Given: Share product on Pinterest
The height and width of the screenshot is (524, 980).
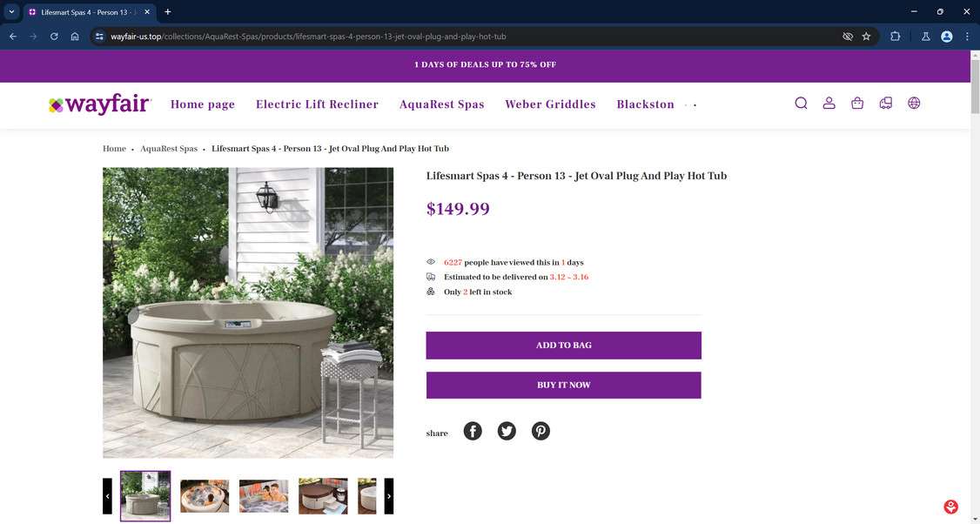Looking at the screenshot, I should tap(540, 431).
